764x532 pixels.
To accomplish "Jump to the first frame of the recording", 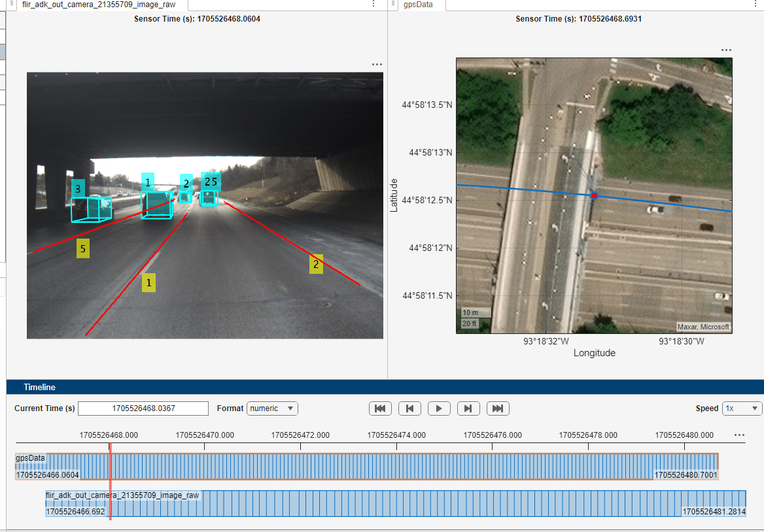I will [380, 408].
